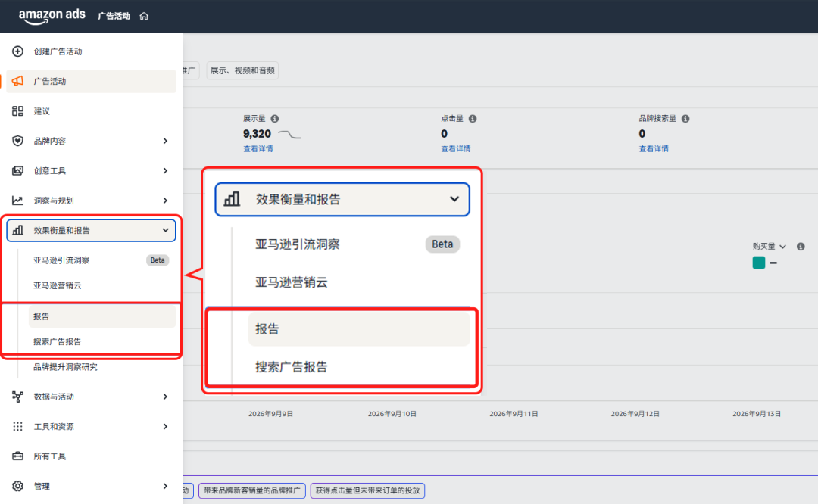The height and width of the screenshot is (504, 818).
Task: Click the info icon beside 购买量
Action: pyautogui.click(x=801, y=246)
